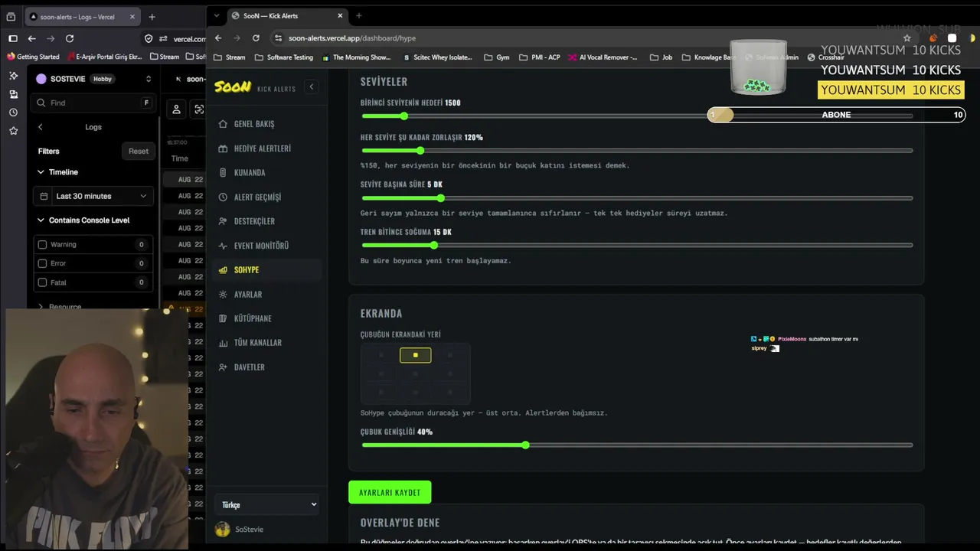Expand the Resource filter section
Screen dimensions: 980x551
tap(60, 307)
